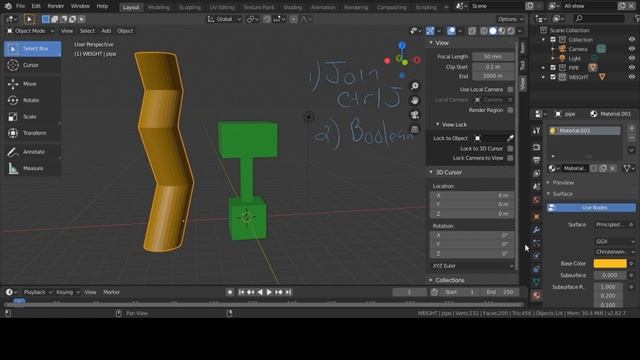The image size is (640, 360).
Task: Click the eyedropper beside Lock to Object
Action: tap(510, 138)
